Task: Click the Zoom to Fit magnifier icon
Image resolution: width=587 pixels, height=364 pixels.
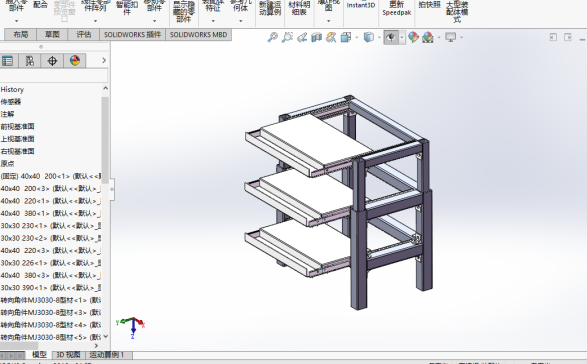Action: pos(272,37)
